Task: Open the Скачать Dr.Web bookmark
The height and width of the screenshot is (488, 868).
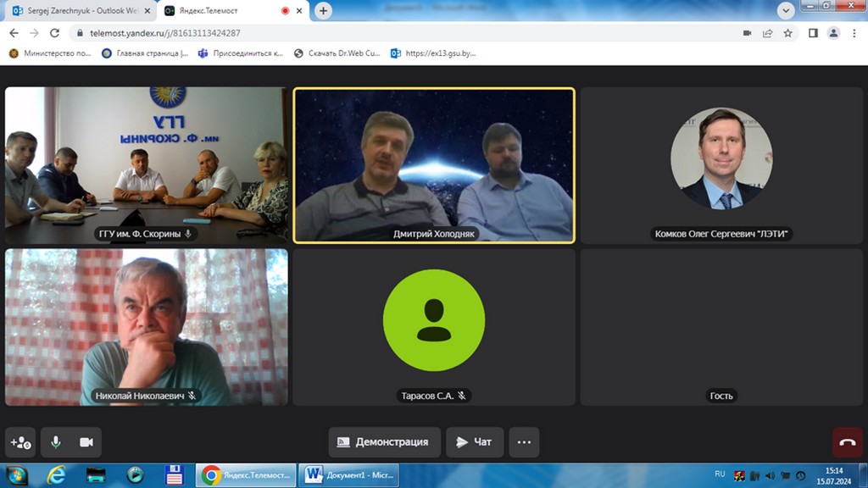Action: pyautogui.click(x=337, y=53)
